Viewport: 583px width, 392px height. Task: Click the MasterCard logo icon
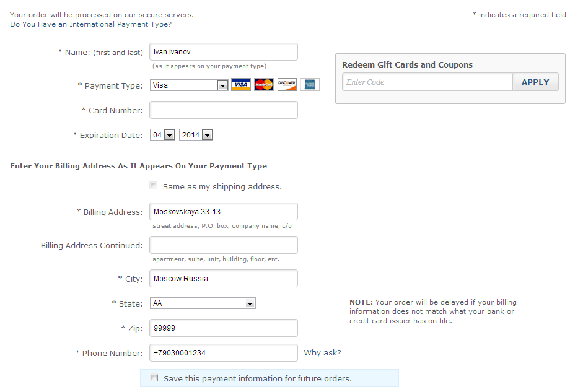(264, 85)
